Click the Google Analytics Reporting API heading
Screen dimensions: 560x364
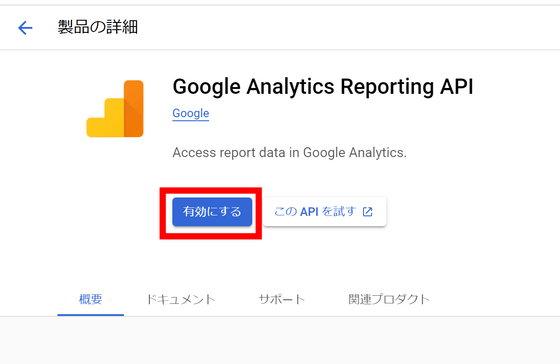pyautogui.click(x=323, y=86)
